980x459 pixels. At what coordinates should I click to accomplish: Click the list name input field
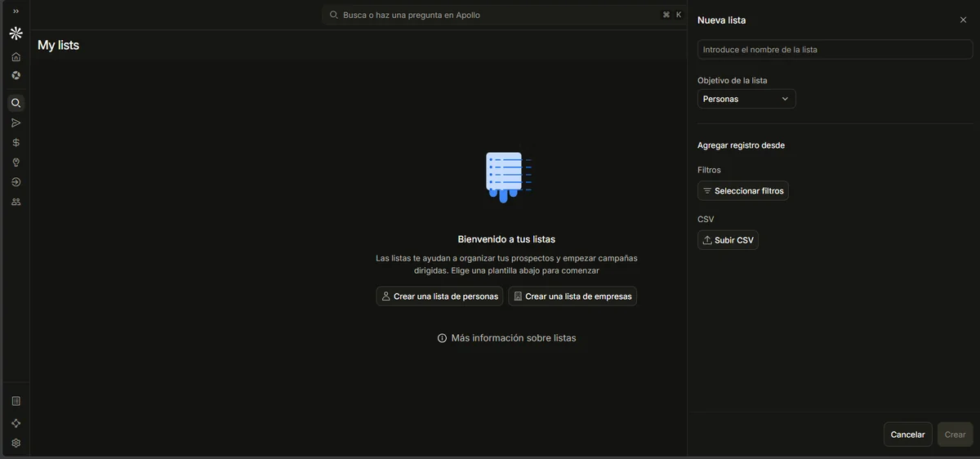[x=835, y=50]
